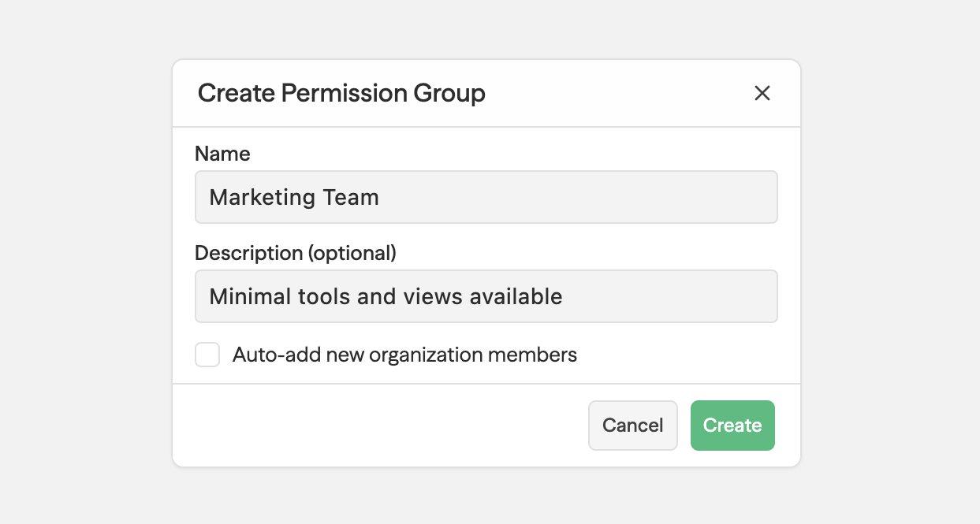This screenshot has width=980, height=524.
Task: Click the word 'Group' in the dialog title
Action: coord(449,93)
